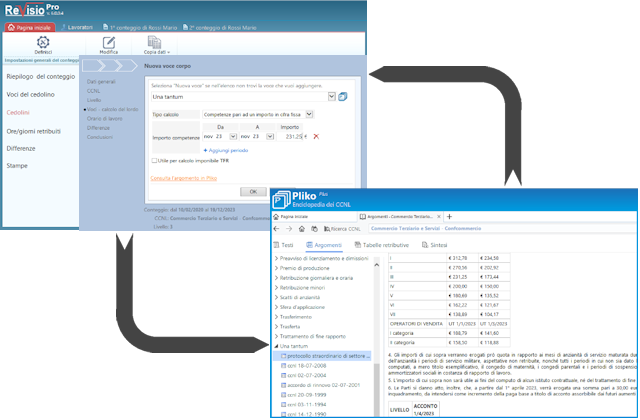Switch to Lavoratori tab
The image size is (640, 420).
pyautogui.click(x=77, y=27)
